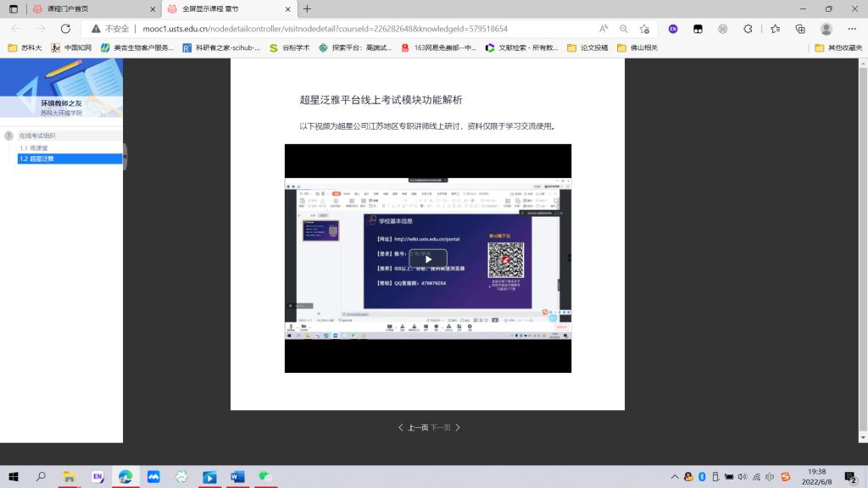The height and width of the screenshot is (488, 868).
Task: Open the Sogou input method tray icon
Action: pos(786,476)
